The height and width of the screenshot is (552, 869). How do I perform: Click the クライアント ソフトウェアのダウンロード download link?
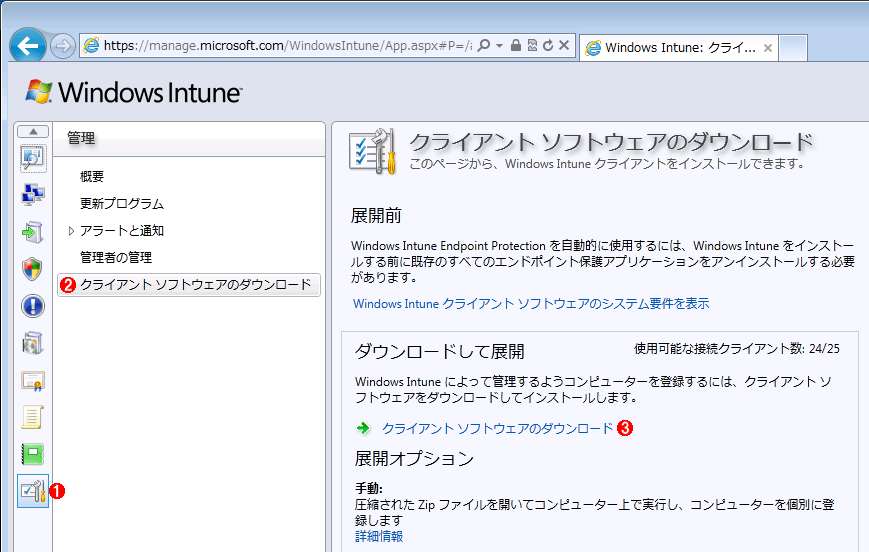497,428
